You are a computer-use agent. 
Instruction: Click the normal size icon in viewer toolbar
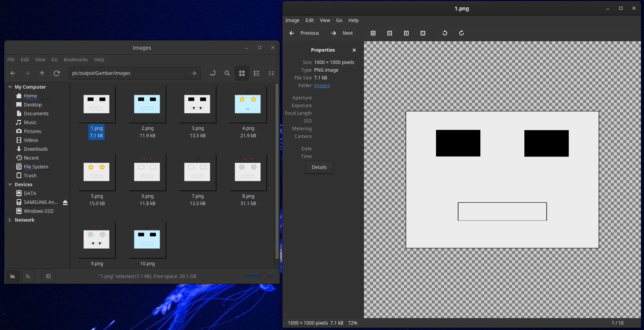[406, 33]
